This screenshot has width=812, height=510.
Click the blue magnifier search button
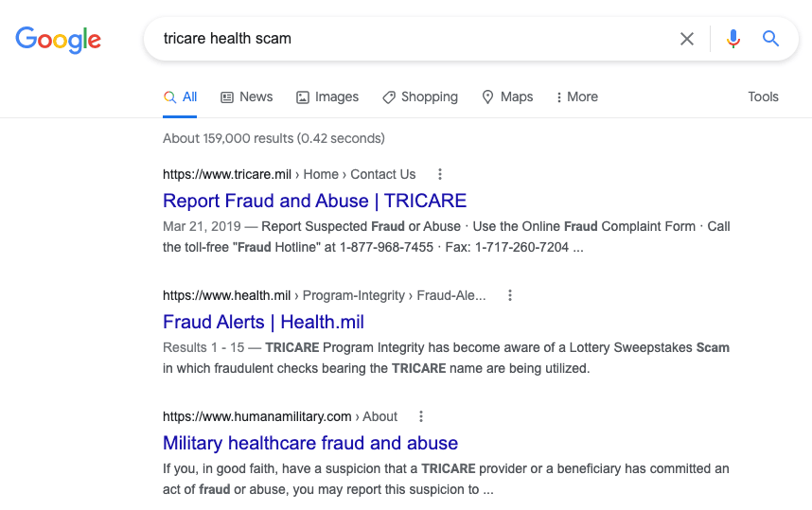click(x=771, y=39)
